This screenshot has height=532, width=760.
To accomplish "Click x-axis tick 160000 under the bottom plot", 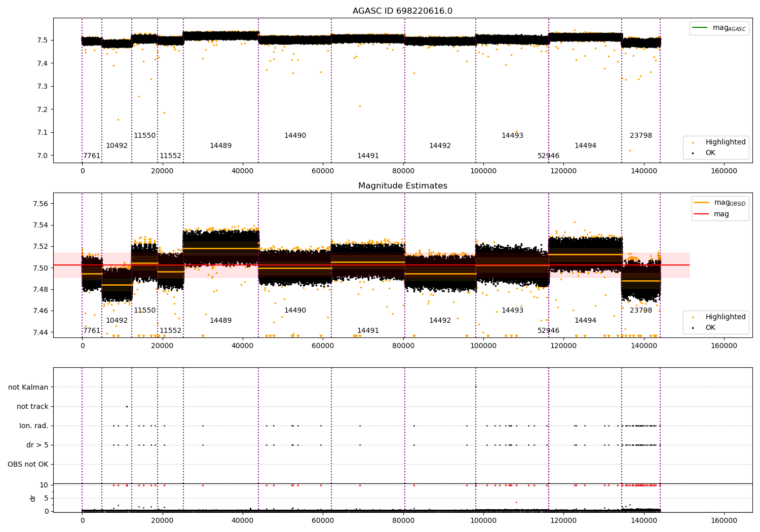I will tap(724, 520).
